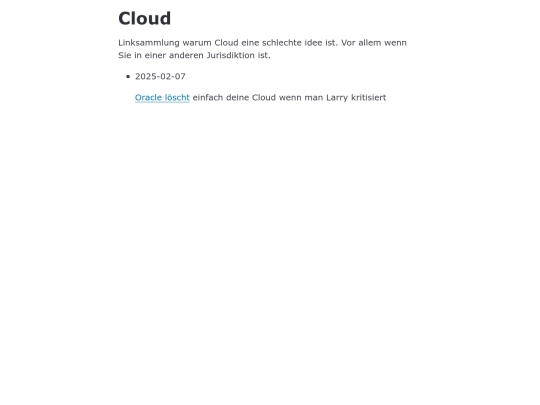Click 'Vor allem wenn' phrase
This screenshot has width=540, height=405.
(374, 43)
